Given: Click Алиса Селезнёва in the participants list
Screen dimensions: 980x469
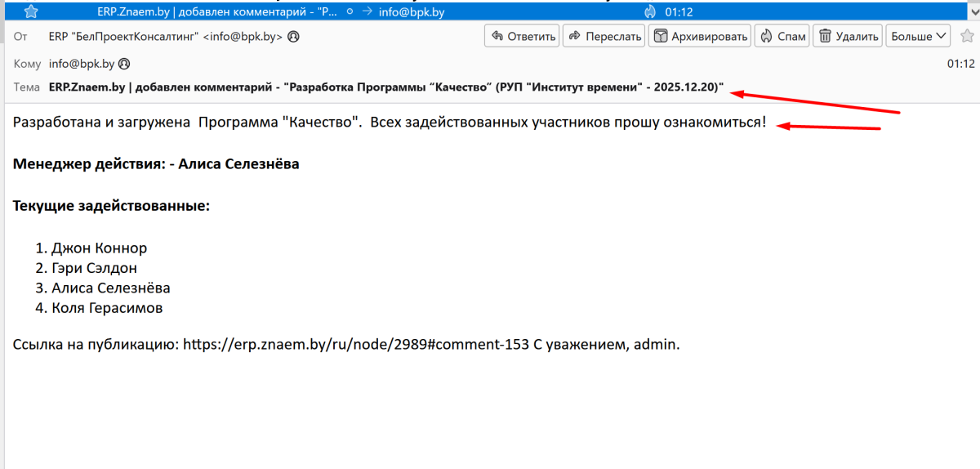Looking at the screenshot, I should tap(110, 288).
